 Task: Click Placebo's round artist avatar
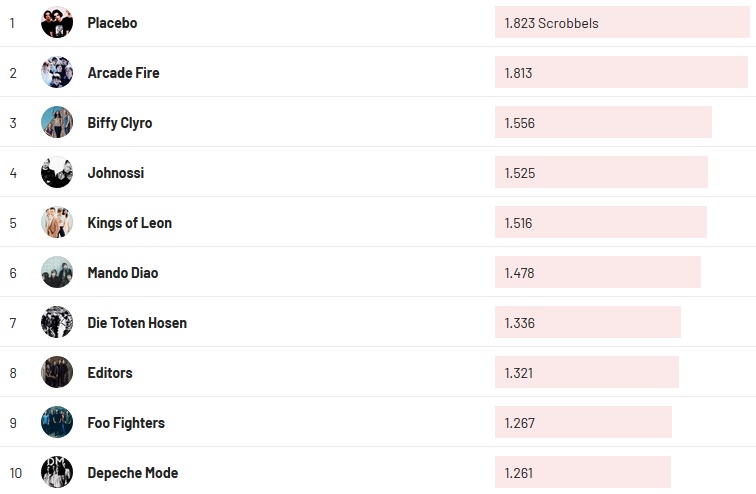point(57,22)
